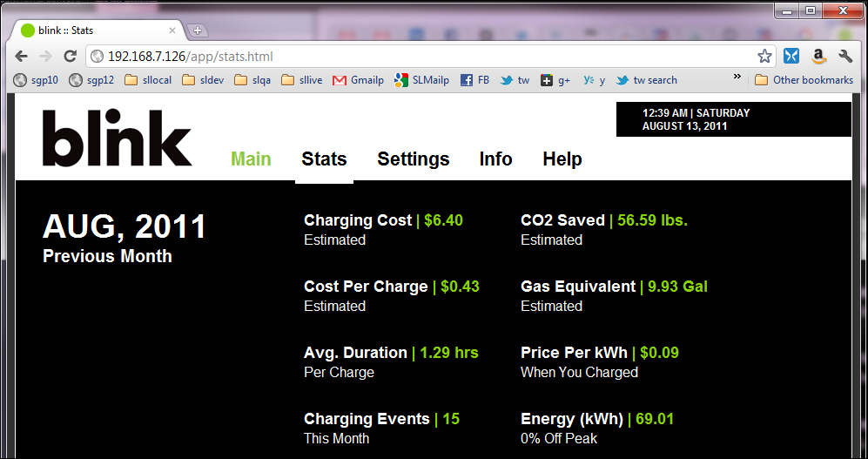Open the Help navigation tab
The image size is (868, 459).
click(x=562, y=159)
